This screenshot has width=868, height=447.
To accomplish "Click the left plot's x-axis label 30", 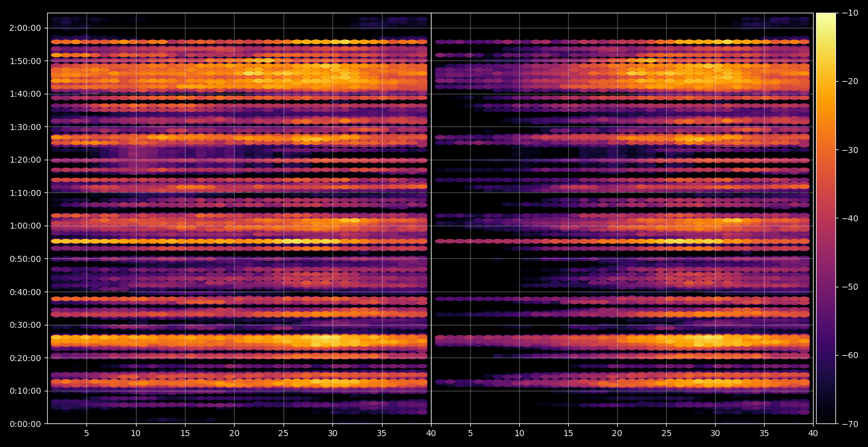I will point(332,433).
